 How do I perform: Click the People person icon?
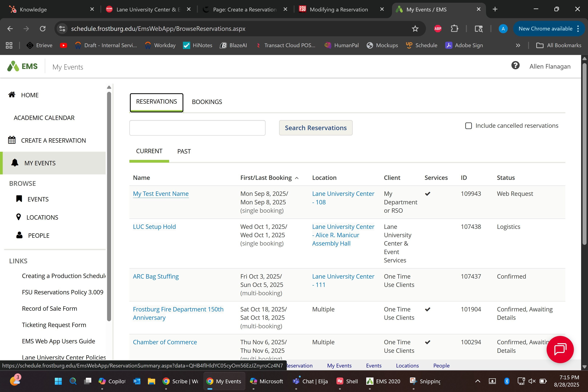(x=19, y=235)
